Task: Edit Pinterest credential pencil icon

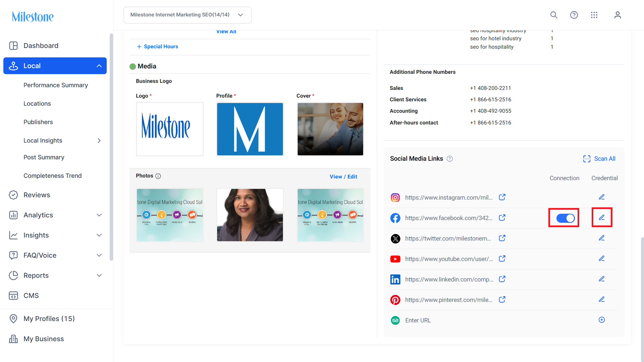Action: 602,299
